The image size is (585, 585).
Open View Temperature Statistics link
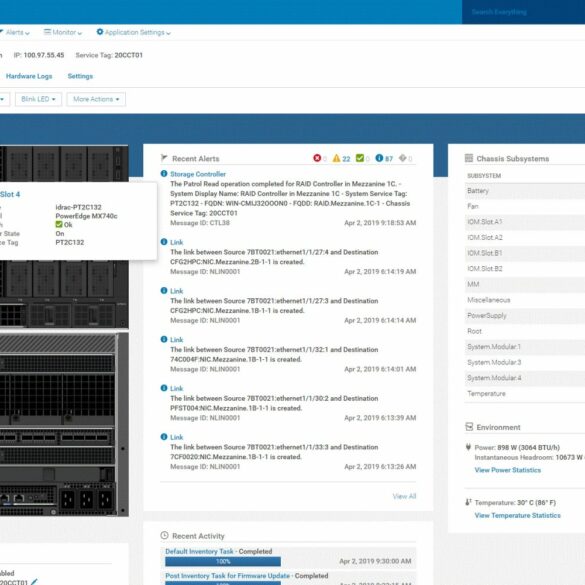(x=517, y=515)
